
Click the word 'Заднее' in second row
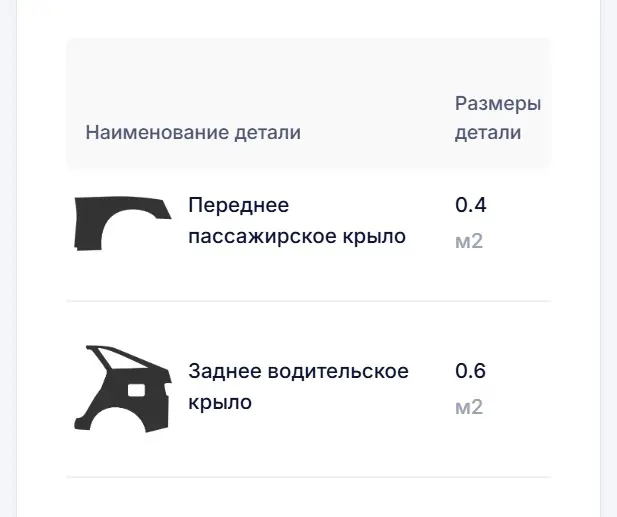pyautogui.click(x=225, y=372)
